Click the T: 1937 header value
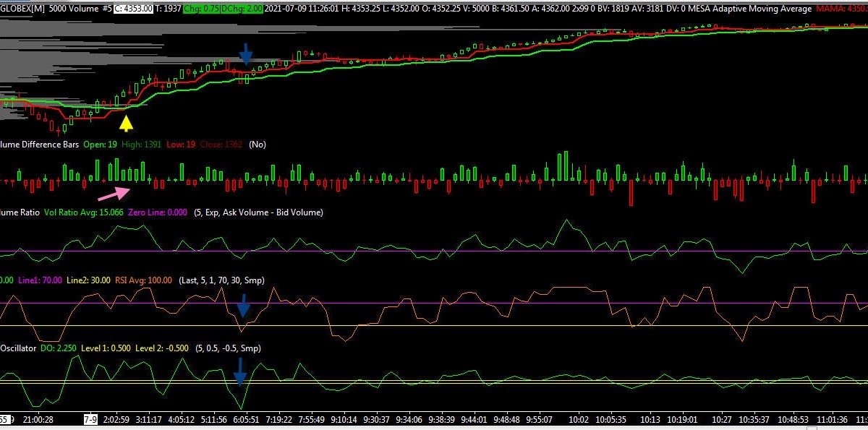868x430 pixels. (168, 8)
